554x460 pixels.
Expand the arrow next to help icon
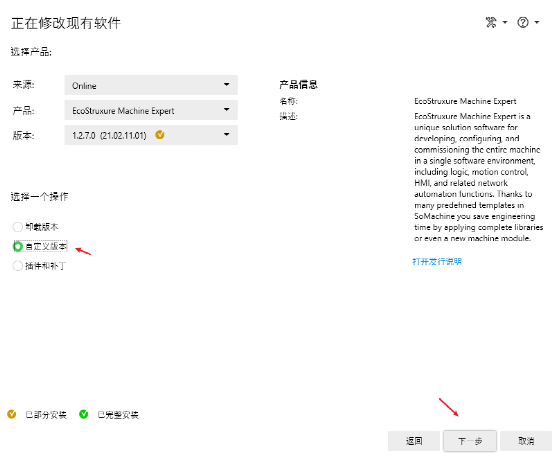coord(537,23)
